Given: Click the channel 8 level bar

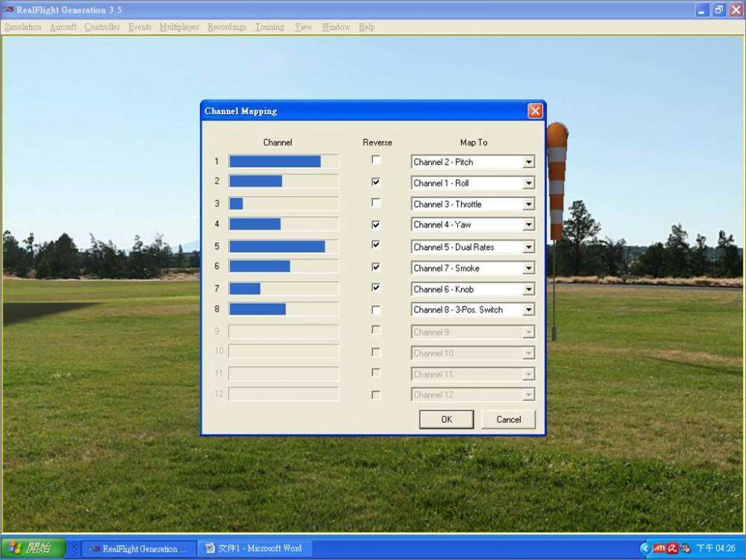Looking at the screenshot, I should [x=283, y=309].
